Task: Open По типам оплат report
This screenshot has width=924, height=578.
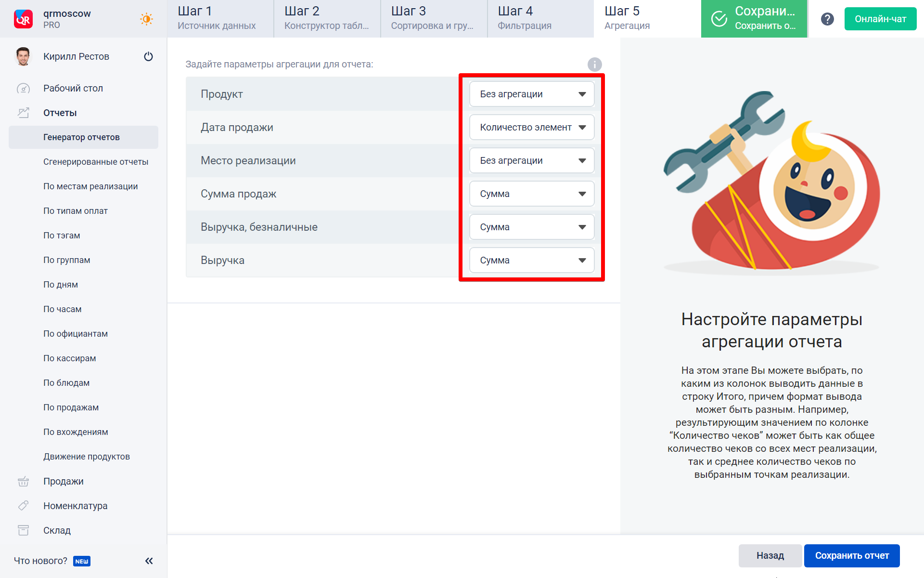Action: tap(76, 211)
